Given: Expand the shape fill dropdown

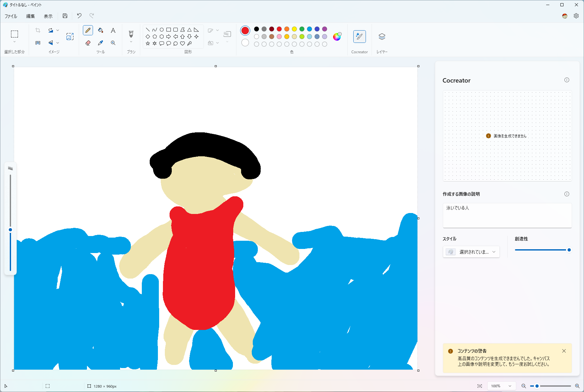Looking at the screenshot, I should point(217,43).
